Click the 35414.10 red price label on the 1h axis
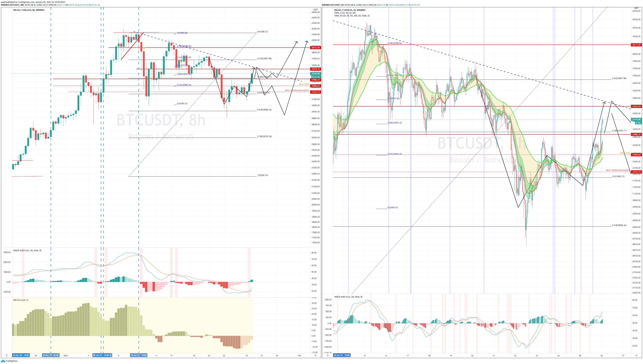 click(636, 106)
